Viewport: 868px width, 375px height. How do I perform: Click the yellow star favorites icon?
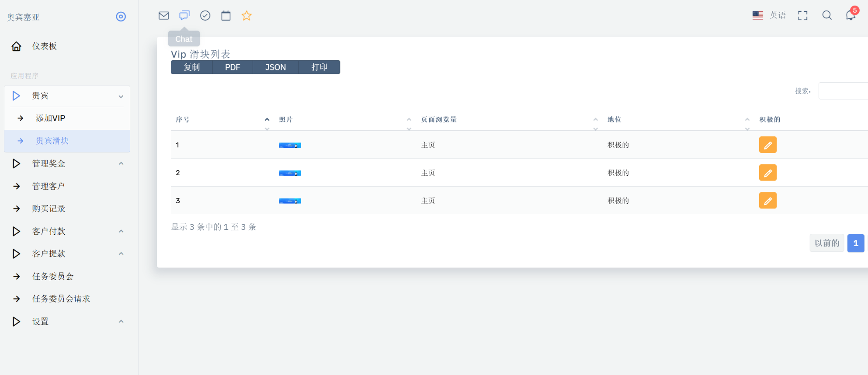pos(247,16)
